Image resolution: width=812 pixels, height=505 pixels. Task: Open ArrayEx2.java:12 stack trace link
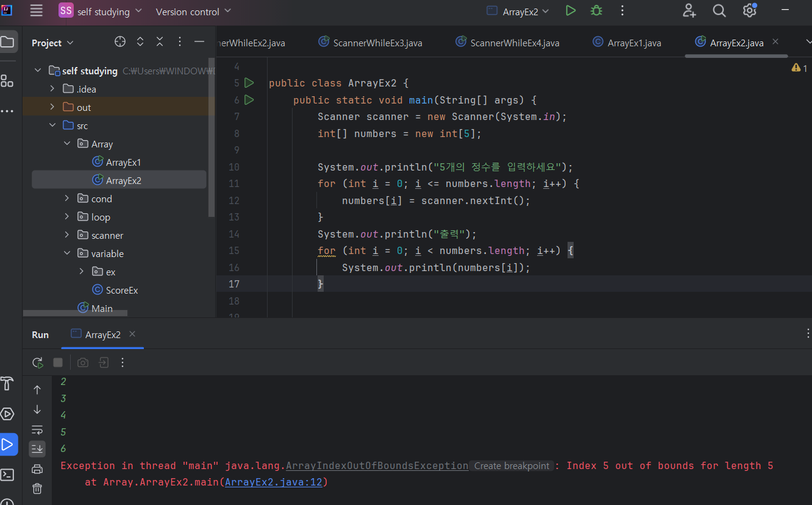pyautogui.click(x=274, y=482)
